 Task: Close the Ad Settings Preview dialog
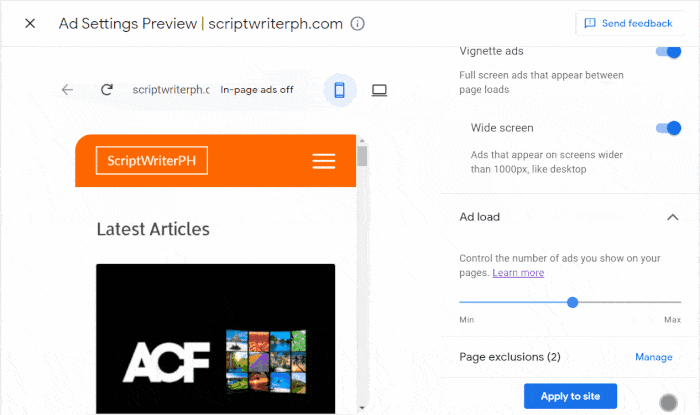click(x=30, y=23)
